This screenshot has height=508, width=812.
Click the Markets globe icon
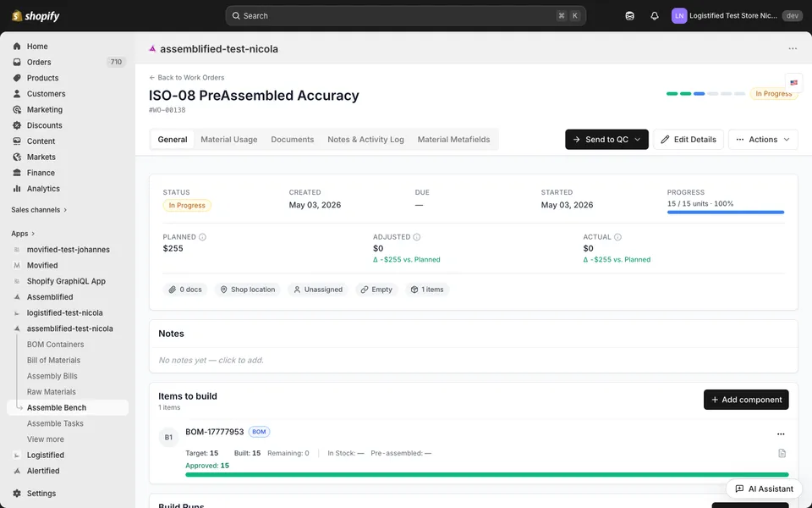[17, 157]
